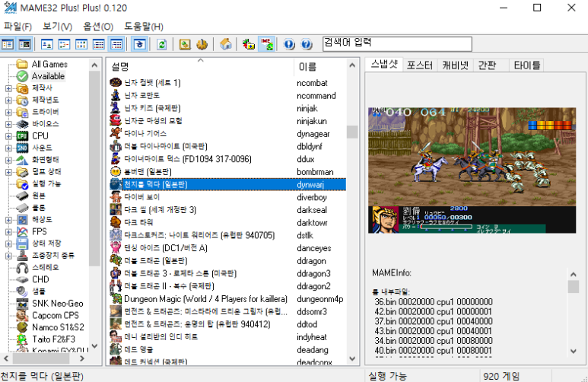Select the bombrman game row
Viewport: 588px width, 382px height.
click(227, 172)
